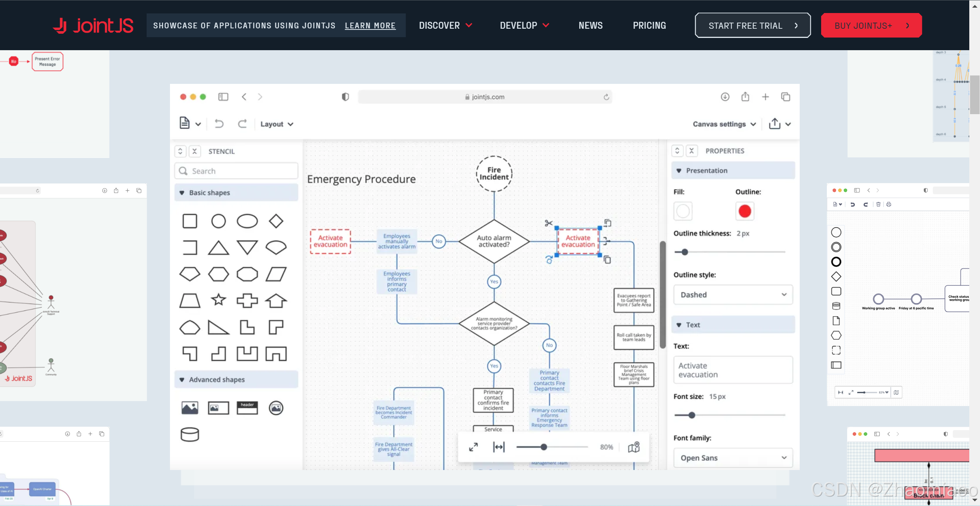
Task: Click the redo arrow in toolbar
Action: [242, 124]
